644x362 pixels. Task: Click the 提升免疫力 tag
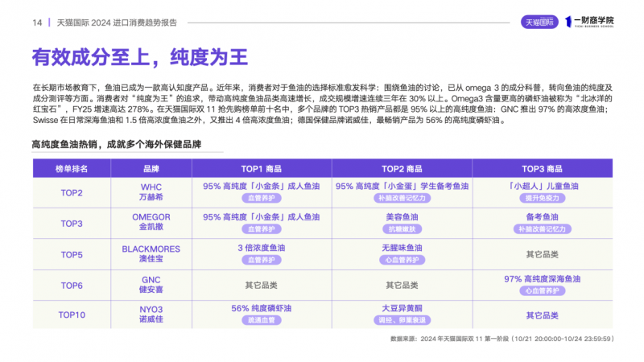point(542,198)
